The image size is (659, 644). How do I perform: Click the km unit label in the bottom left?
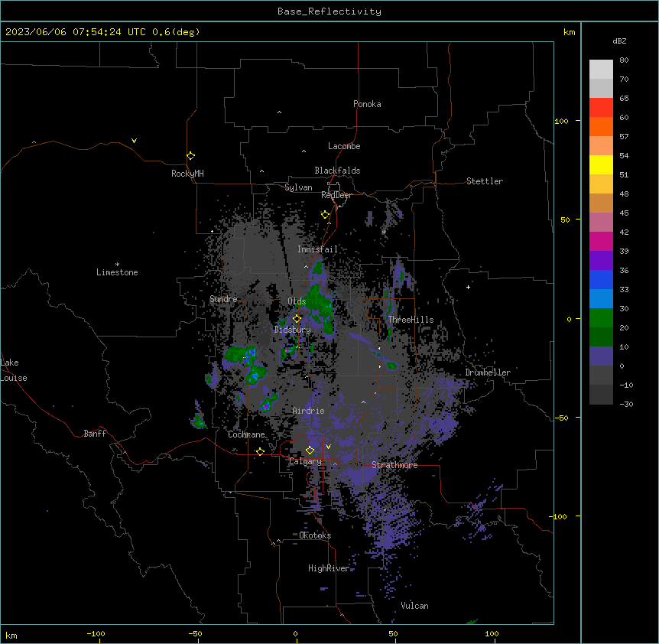pos(11,636)
